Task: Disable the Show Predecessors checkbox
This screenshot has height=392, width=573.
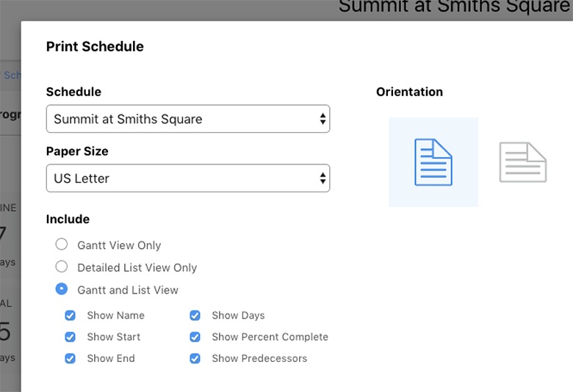Action: pos(195,359)
